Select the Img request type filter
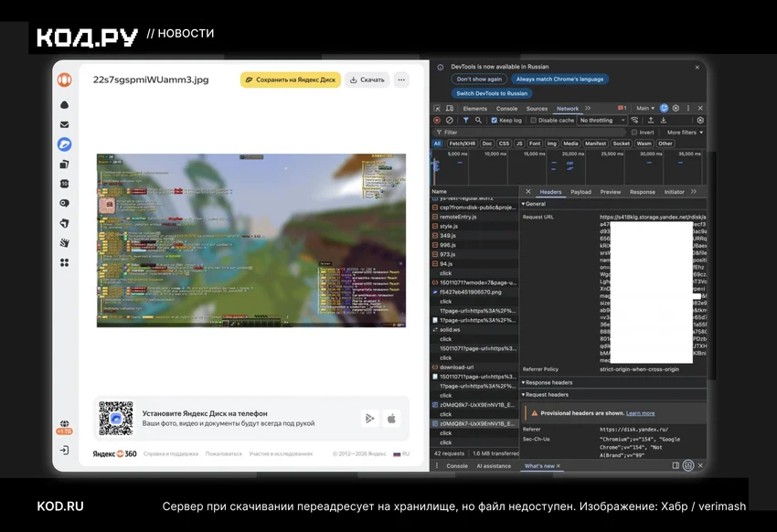 point(551,144)
